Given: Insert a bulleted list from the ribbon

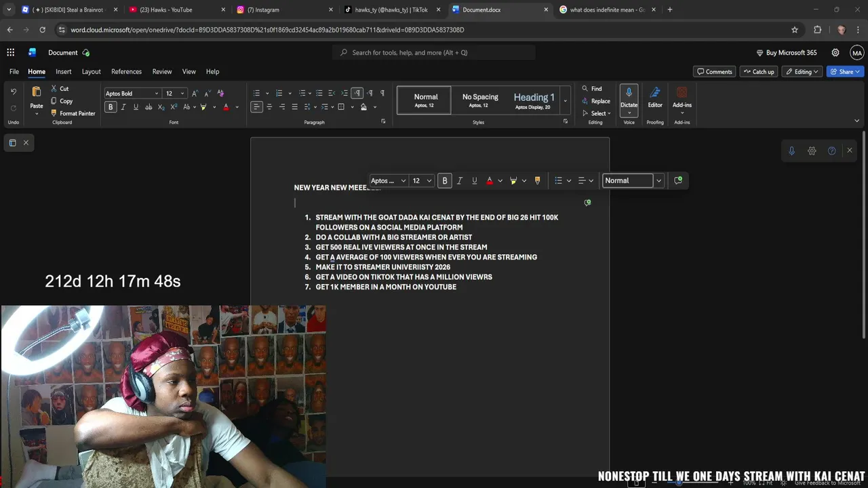Looking at the screenshot, I should (256, 94).
